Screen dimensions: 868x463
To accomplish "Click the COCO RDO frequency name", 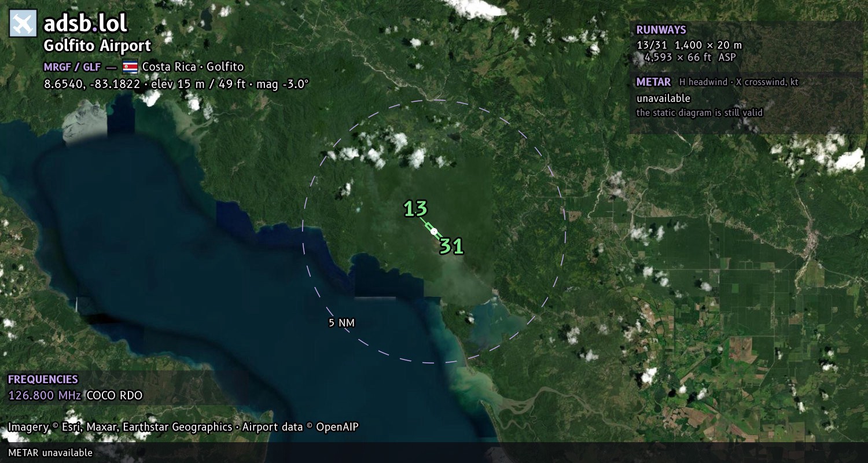I will pyautogui.click(x=115, y=396).
